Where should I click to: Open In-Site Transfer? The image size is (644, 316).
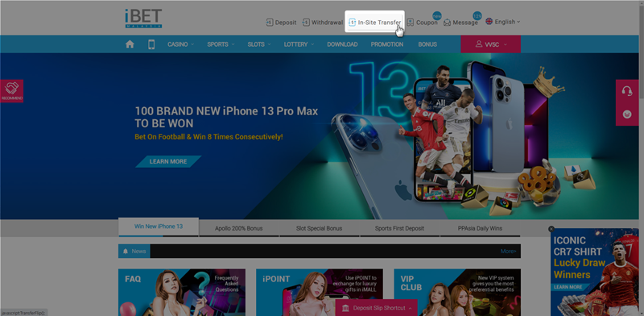(374, 23)
